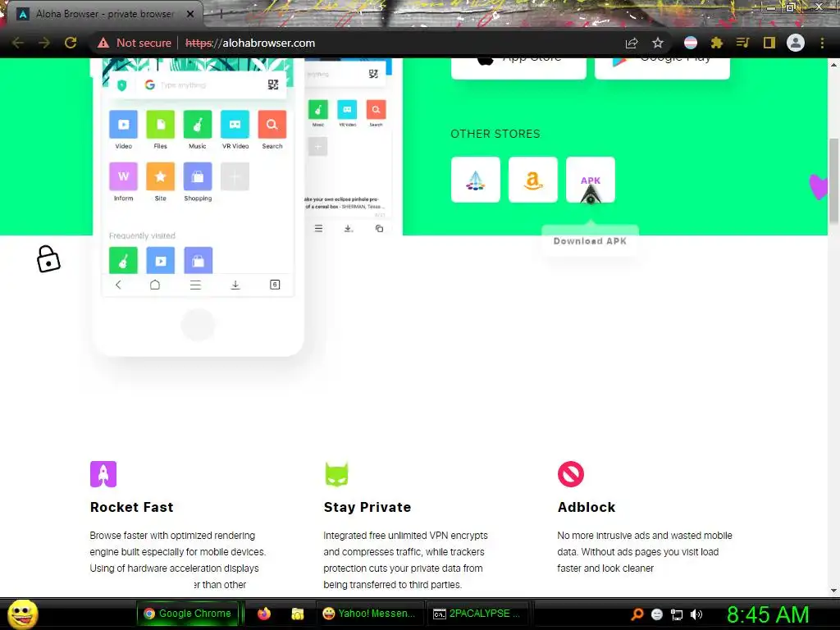The width and height of the screenshot is (840, 630).
Task: Open the Chrome profile avatar menu
Action: (x=796, y=43)
